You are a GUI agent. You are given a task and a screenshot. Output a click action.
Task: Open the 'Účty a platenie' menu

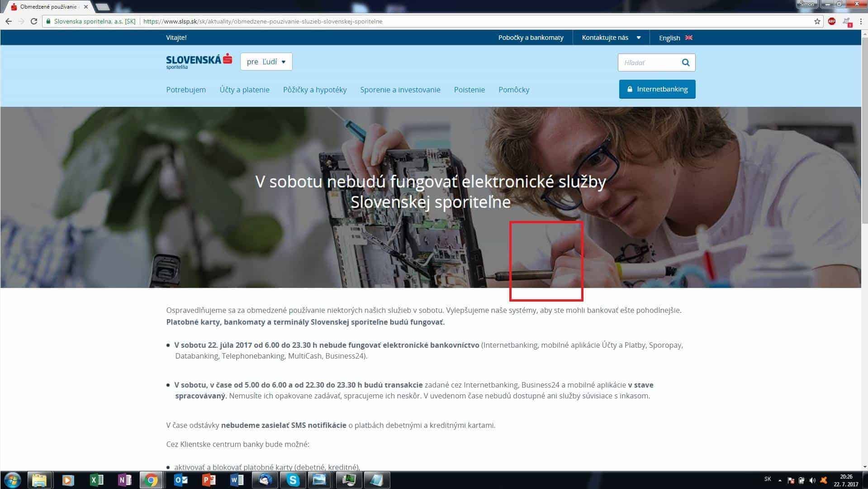[244, 90]
